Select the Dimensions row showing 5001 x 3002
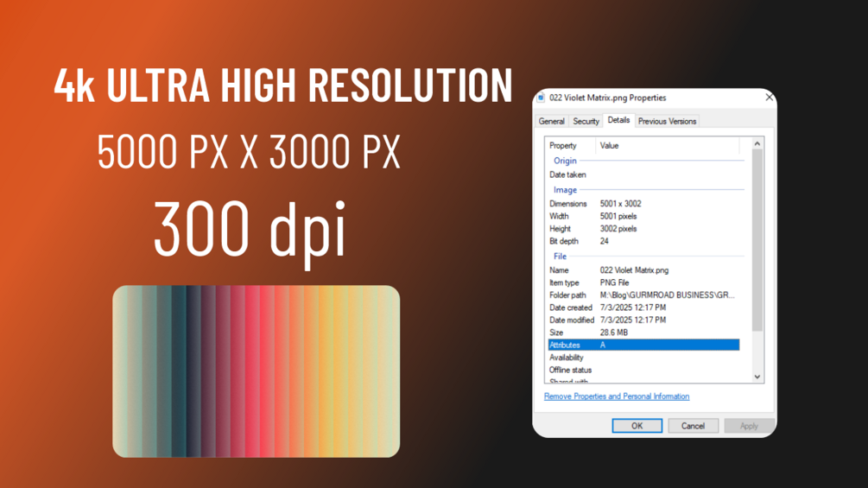Viewport: 868px width, 488px height. tap(643, 204)
